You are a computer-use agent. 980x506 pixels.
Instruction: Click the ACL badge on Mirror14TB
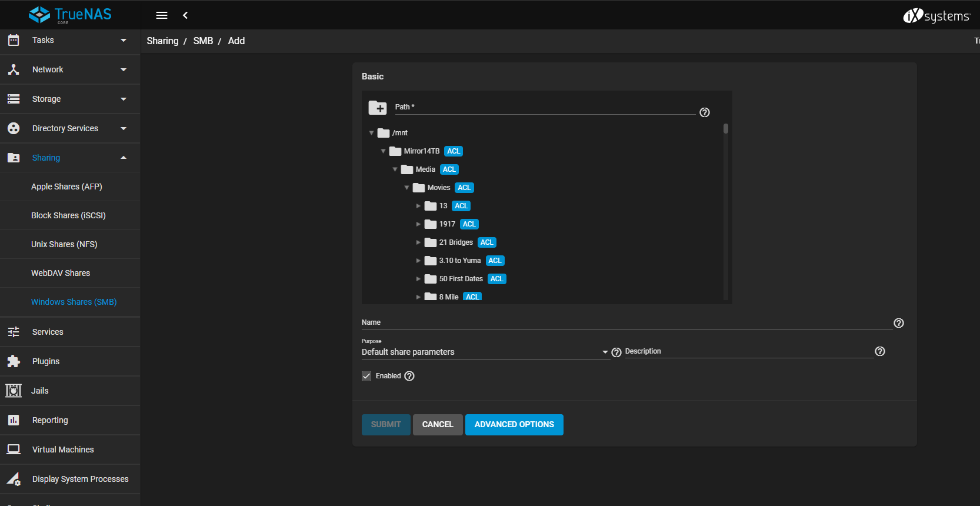point(454,151)
